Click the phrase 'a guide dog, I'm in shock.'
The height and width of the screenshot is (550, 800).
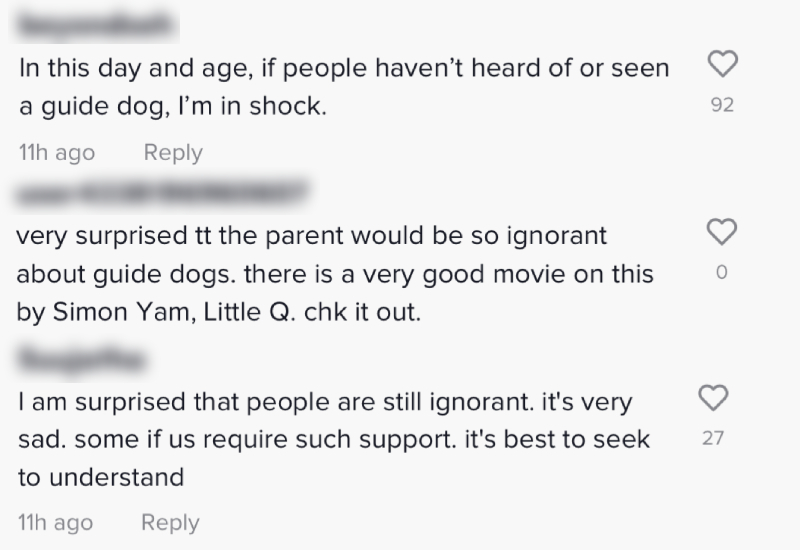pyautogui.click(x=173, y=107)
